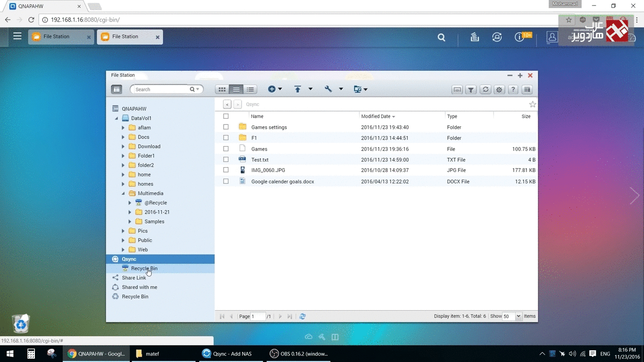644x362 pixels.
Task: Check the F1 folder row
Action: click(x=226, y=138)
